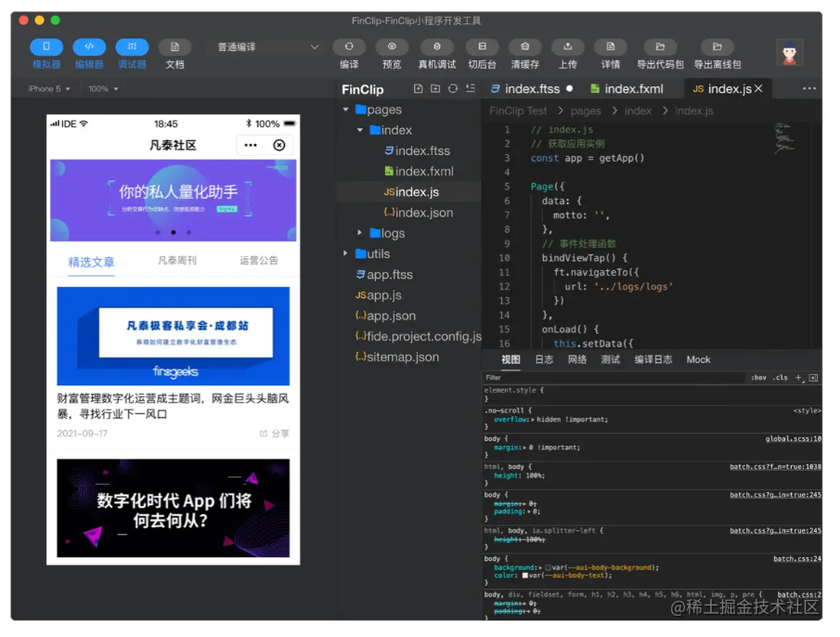The image size is (840, 637).
Task: Select the 凡泰周刊 tab in simulator
Action: [x=176, y=260]
